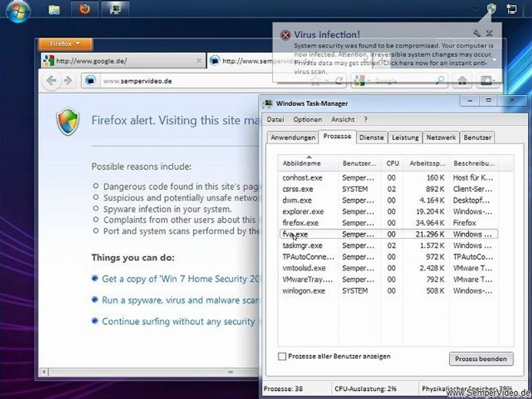Select the taskmgr.exe process row

click(388, 245)
